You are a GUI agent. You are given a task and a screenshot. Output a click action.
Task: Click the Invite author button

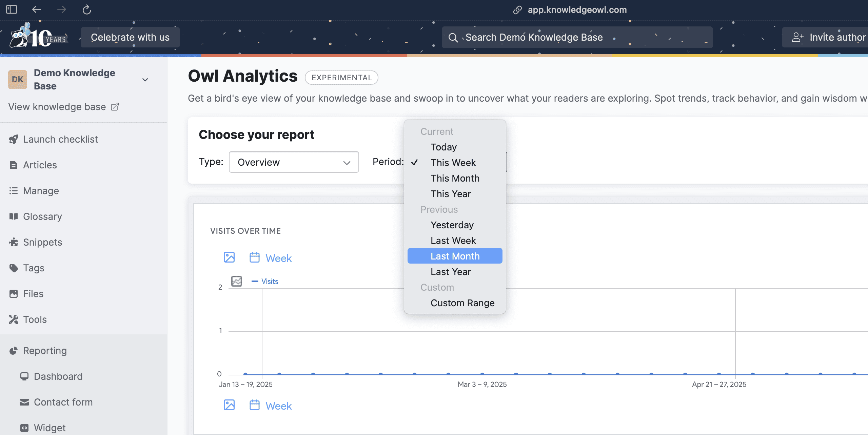pos(828,37)
